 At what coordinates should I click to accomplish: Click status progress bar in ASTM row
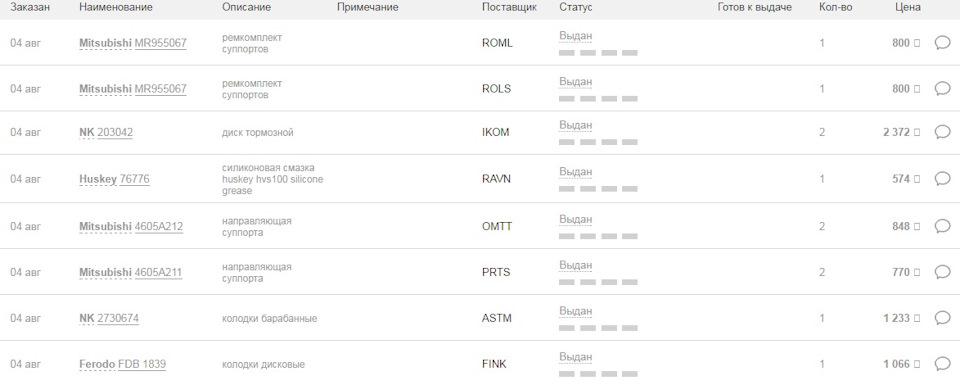(x=598, y=328)
